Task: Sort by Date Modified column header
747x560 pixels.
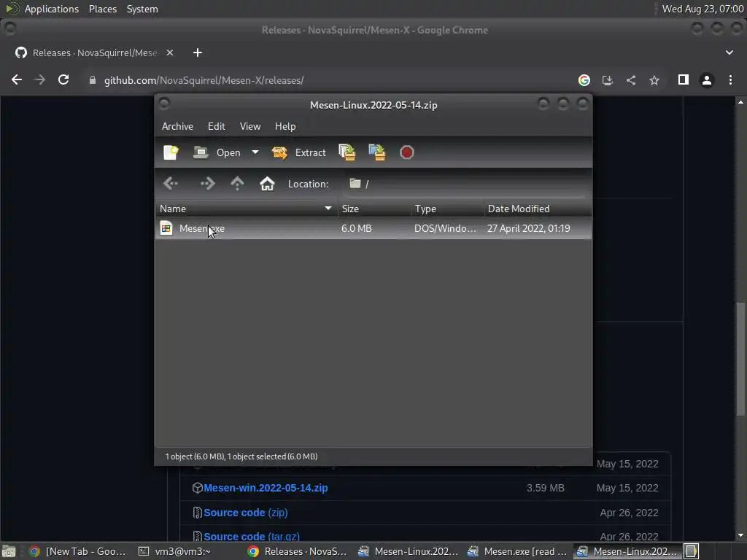Action: pyautogui.click(x=538, y=209)
